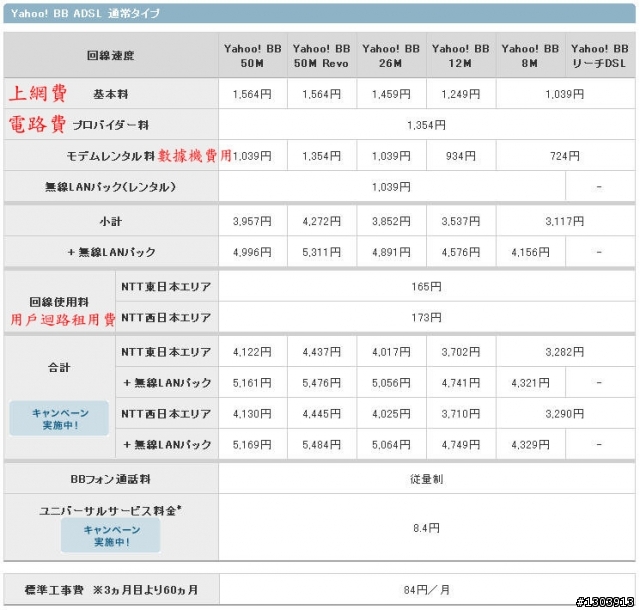Select the 4,025円 total cell
The image size is (640, 610).
(391, 414)
